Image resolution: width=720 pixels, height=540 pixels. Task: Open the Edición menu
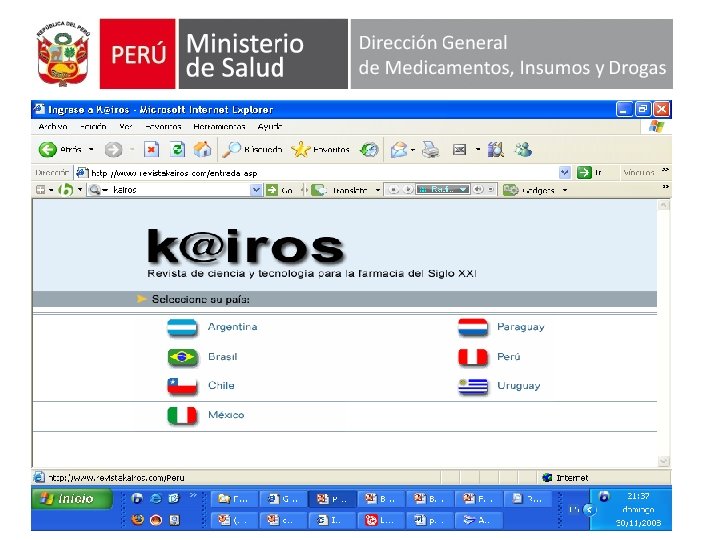(x=93, y=126)
